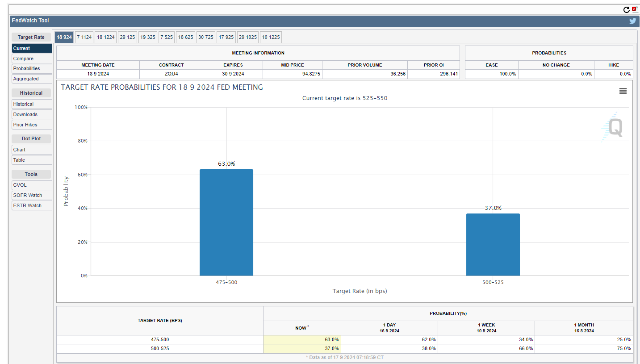Click the Downloads sidebar link
640x364 pixels.
point(32,114)
